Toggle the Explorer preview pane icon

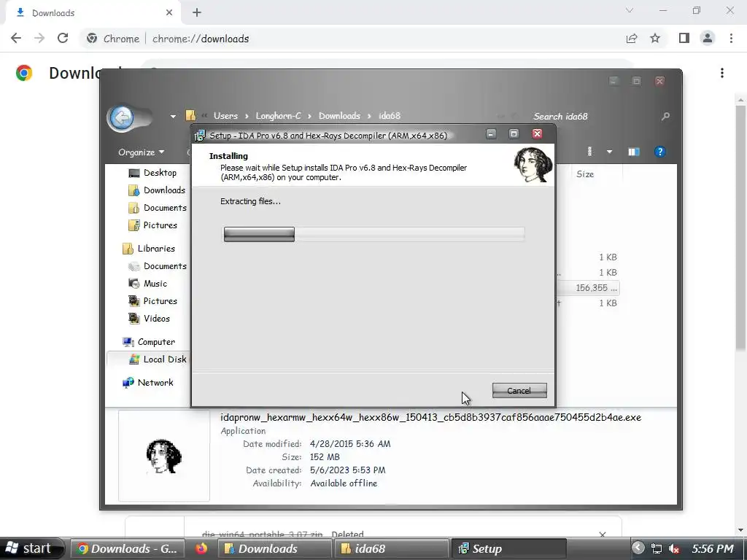(634, 152)
